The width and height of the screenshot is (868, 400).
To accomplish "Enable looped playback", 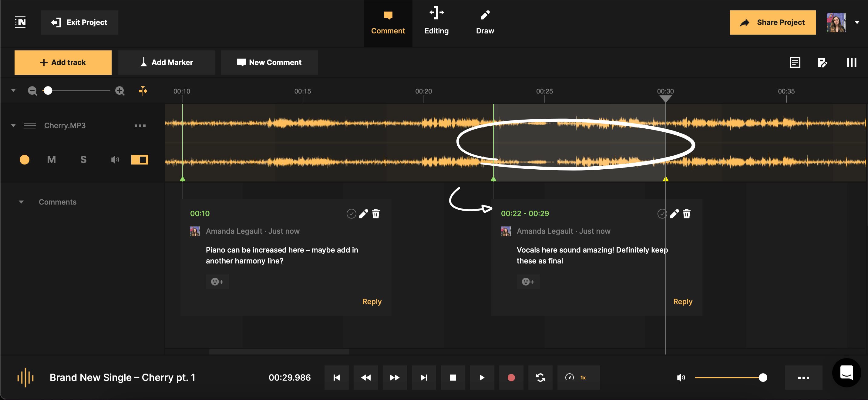I will coord(540,378).
